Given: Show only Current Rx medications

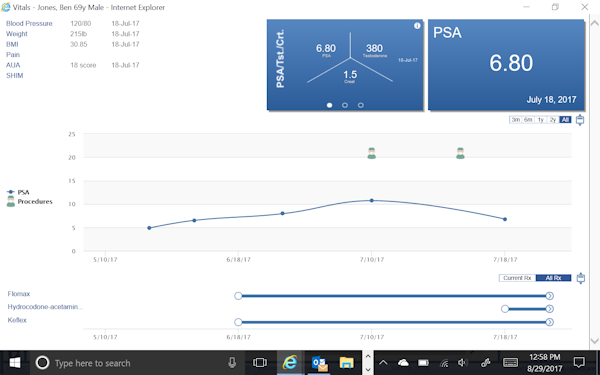Looking at the screenshot, I should [x=517, y=278].
